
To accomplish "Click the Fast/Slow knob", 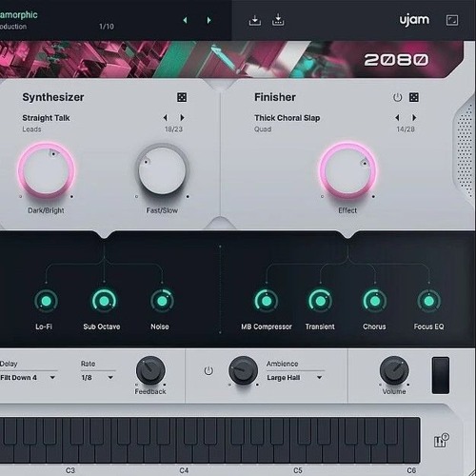I will click(162, 170).
